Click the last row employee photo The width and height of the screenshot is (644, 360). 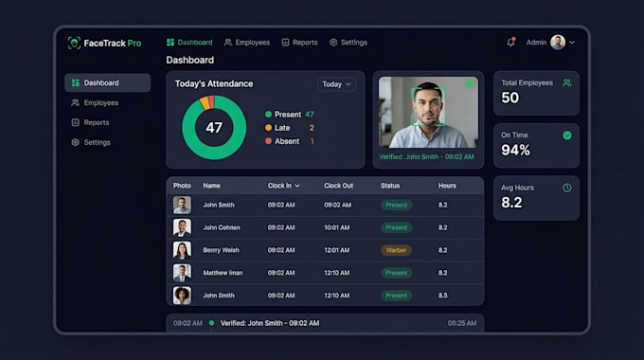(x=182, y=295)
